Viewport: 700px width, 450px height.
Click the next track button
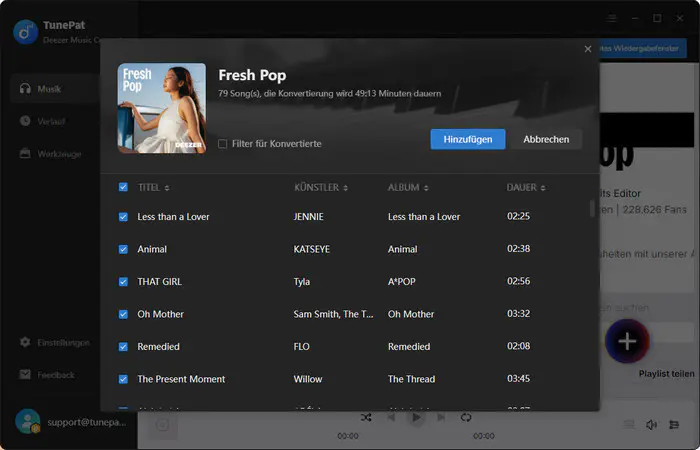(x=441, y=417)
